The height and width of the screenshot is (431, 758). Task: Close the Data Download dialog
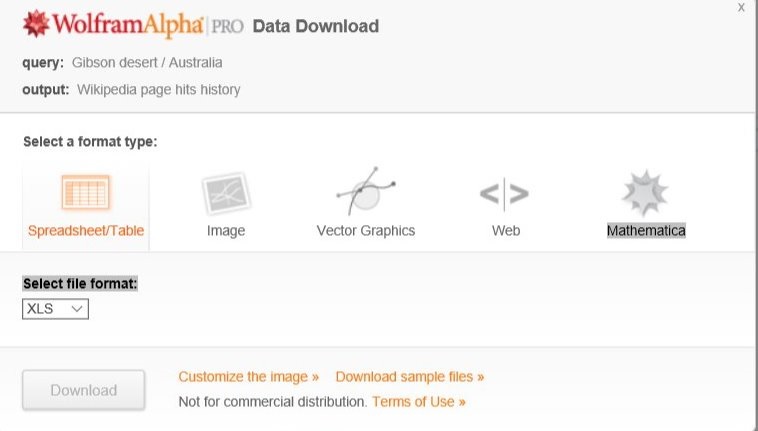pyautogui.click(x=741, y=8)
